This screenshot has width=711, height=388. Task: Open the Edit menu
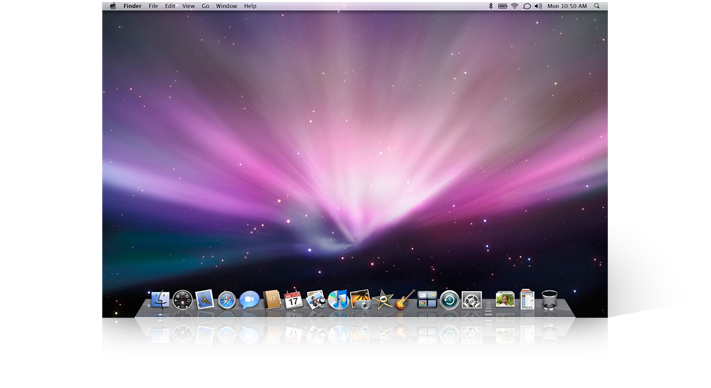tap(170, 6)
